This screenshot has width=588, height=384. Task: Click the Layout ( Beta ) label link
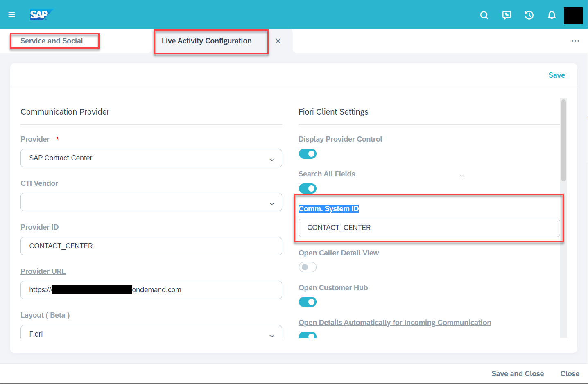[x=45, y=315]
